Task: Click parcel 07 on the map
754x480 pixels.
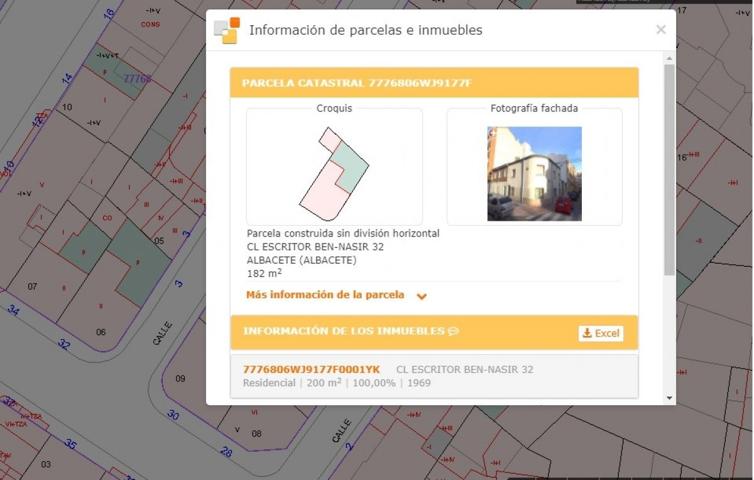Action: click(32, 286)
